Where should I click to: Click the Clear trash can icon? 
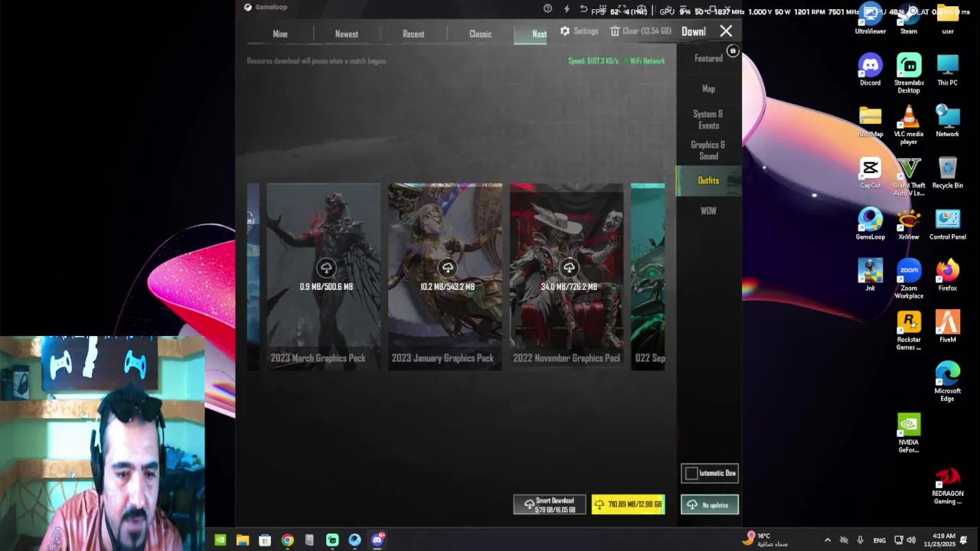(x=615, y=31)
